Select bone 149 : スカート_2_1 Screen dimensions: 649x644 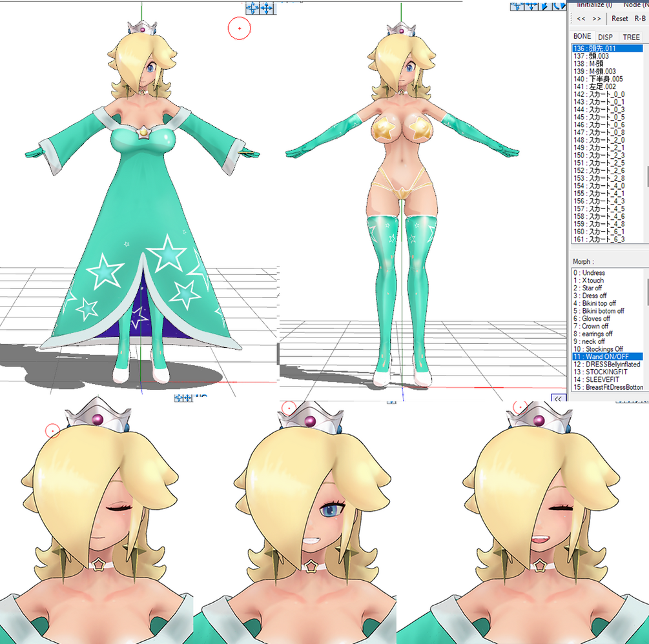(607, 148)
